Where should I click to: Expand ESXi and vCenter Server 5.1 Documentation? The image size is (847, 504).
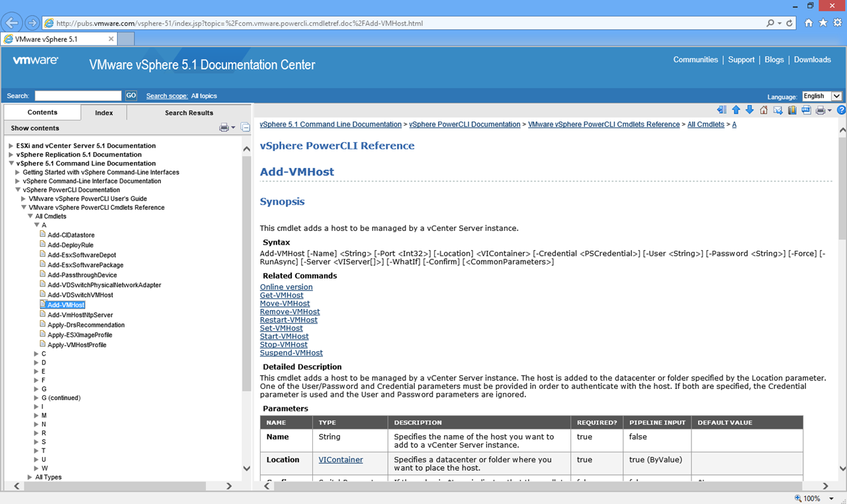click(11, 146)
